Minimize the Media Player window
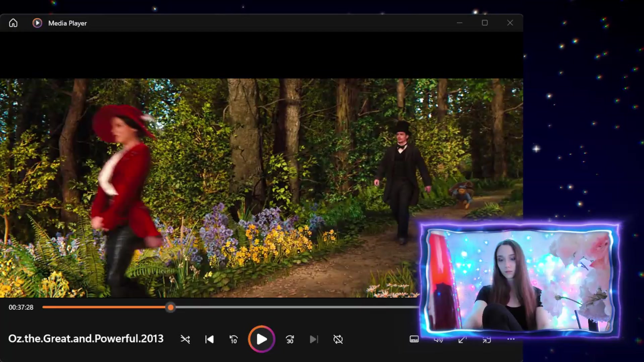Image resolution: width=644 pixels, height=362 pixels. (x=460, y=23)
